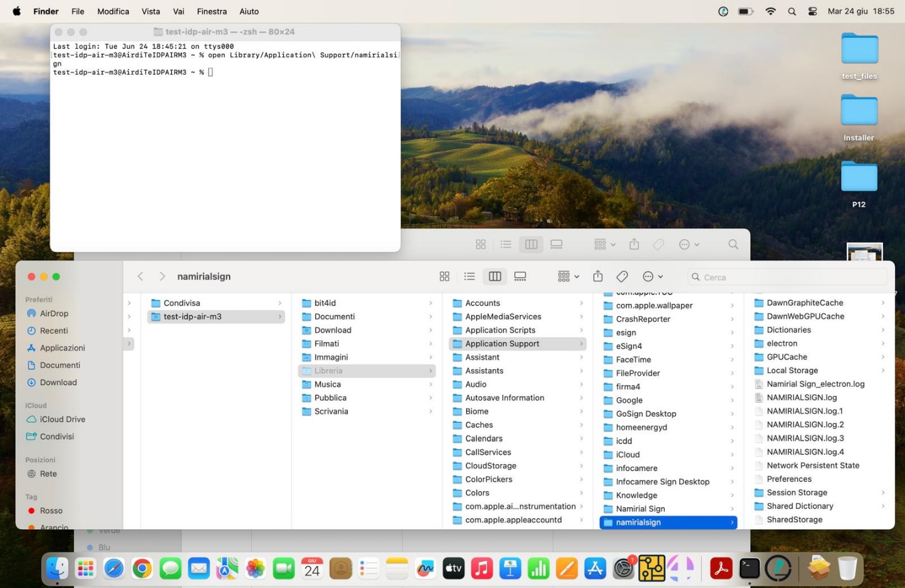This screenshot has height=588, width=905.
Task: Open the action ellipsis menu dropdown
Action: coord(653,276)
